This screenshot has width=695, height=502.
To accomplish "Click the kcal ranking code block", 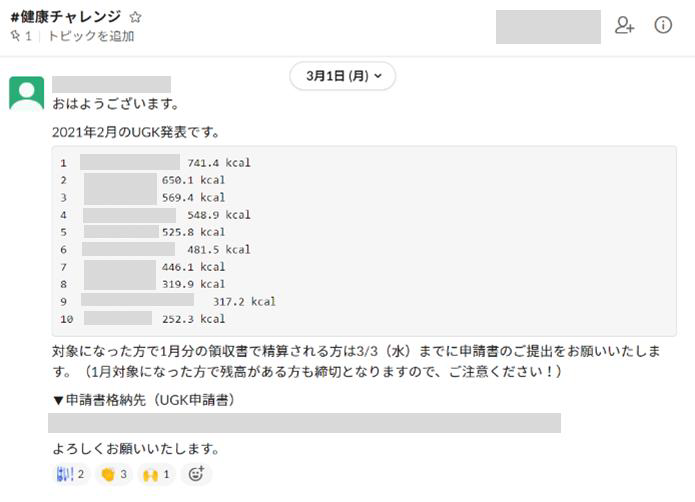I will pyautogui.click(x=364, y=241).
